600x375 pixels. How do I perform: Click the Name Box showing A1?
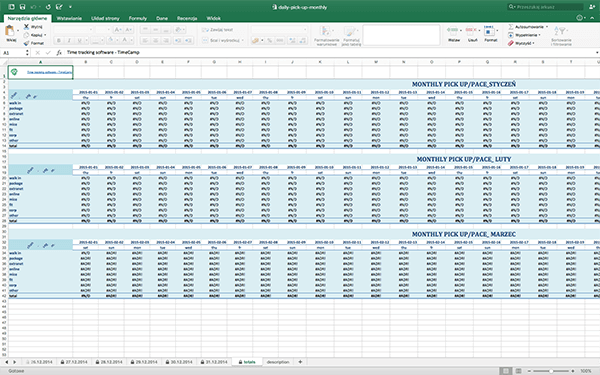[13, 53]
